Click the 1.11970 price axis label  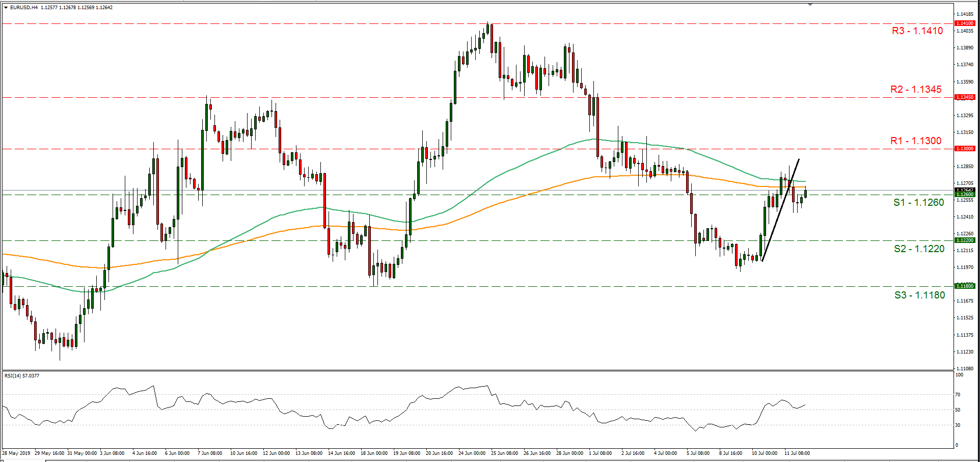click(965, 267)
